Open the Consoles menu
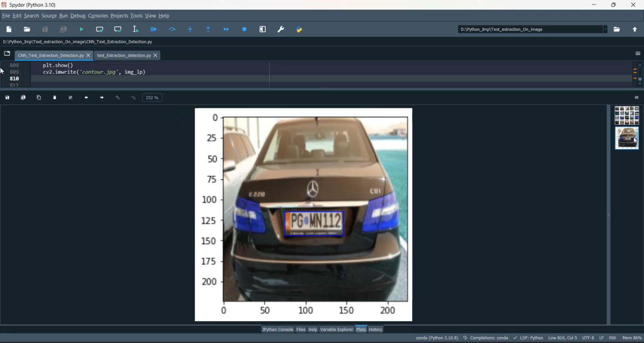Screen dimensions: 644x343 click(98, 16)
